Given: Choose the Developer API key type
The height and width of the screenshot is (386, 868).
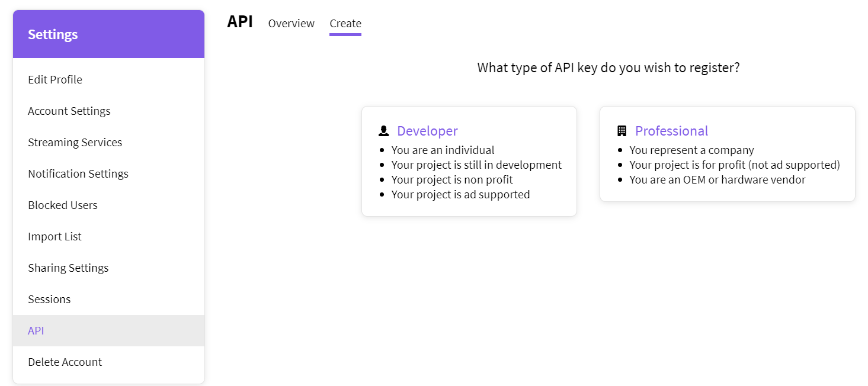Looking at the screenshot, I should pyautogui.click(x=427, y=131).
